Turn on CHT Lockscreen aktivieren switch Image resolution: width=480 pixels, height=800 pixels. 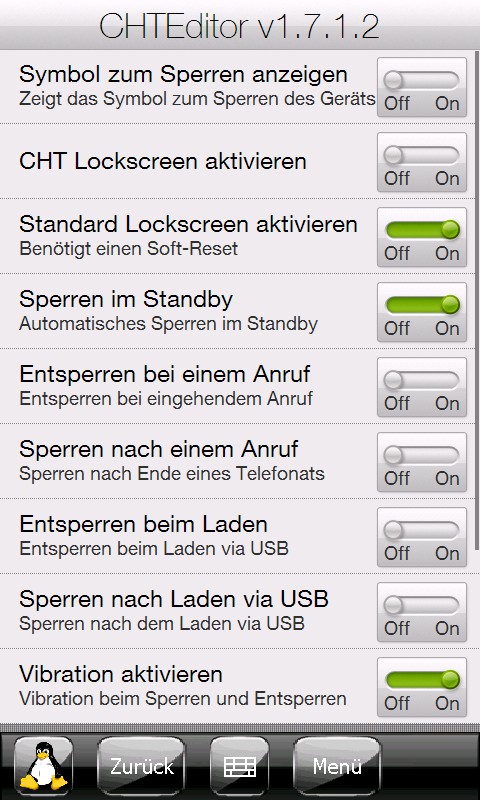coord(422,162)
